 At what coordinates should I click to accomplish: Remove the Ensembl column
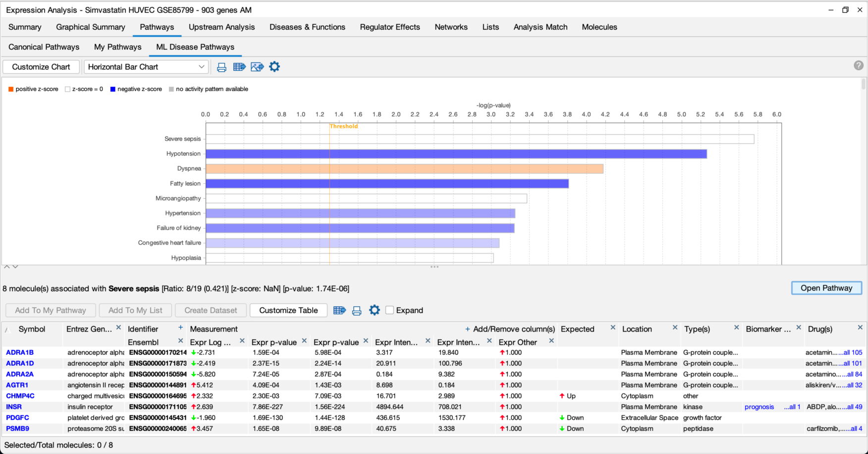click(x=180, y=341)
